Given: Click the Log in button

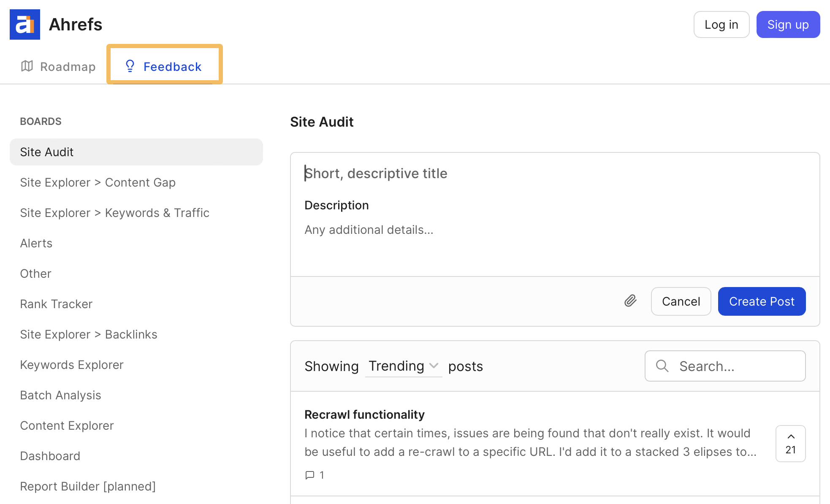Looking at the screenshot, I should pyautogui.click(x=721, y=24).
